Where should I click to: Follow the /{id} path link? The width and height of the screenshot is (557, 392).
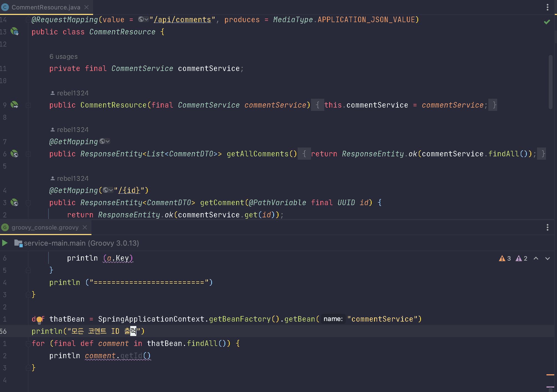click(x=129, y=190)
